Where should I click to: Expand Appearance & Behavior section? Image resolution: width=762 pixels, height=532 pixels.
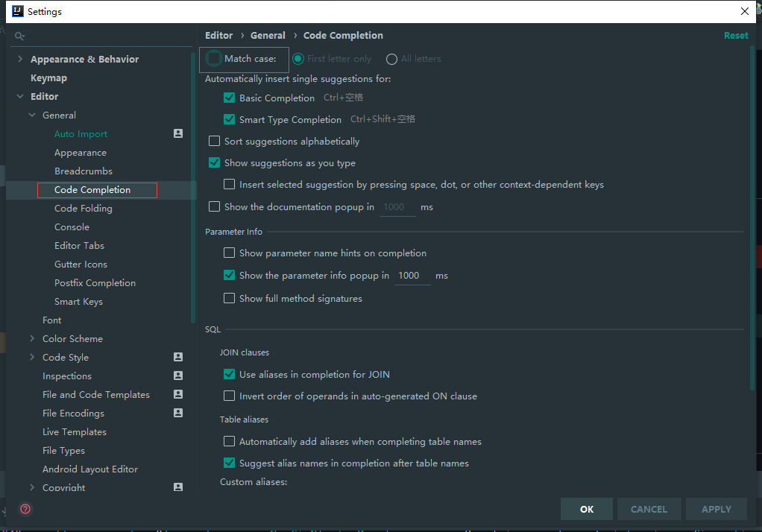point(20,59)
